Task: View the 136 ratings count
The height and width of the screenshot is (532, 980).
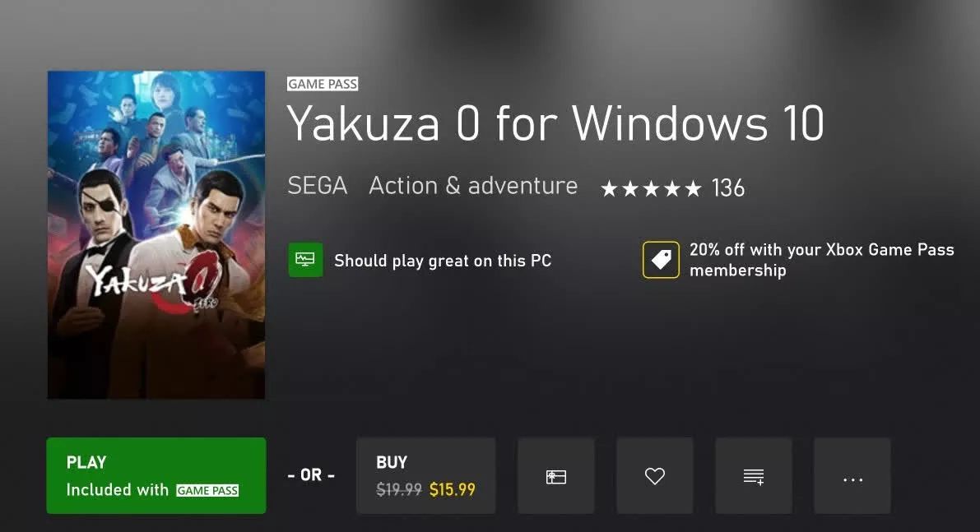Action: point(728,188)
